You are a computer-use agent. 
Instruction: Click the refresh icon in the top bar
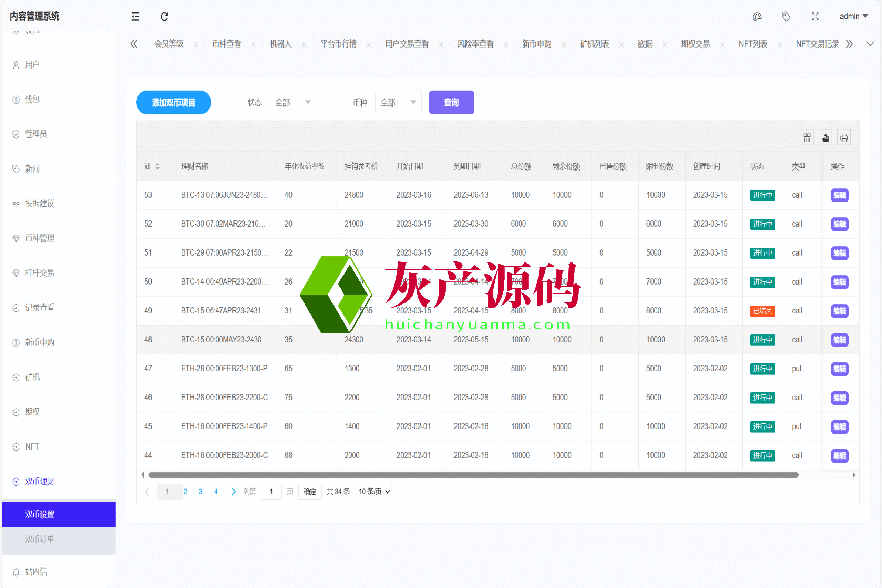click(x=164, y=17)
